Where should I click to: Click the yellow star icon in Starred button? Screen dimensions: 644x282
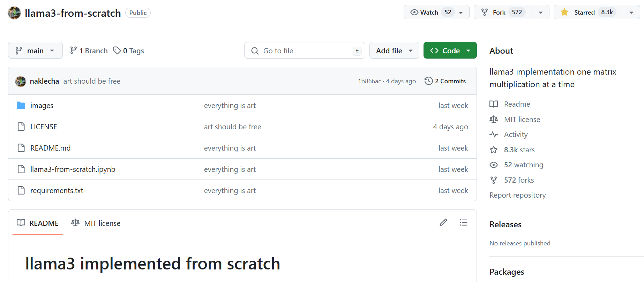pos(564,12)
